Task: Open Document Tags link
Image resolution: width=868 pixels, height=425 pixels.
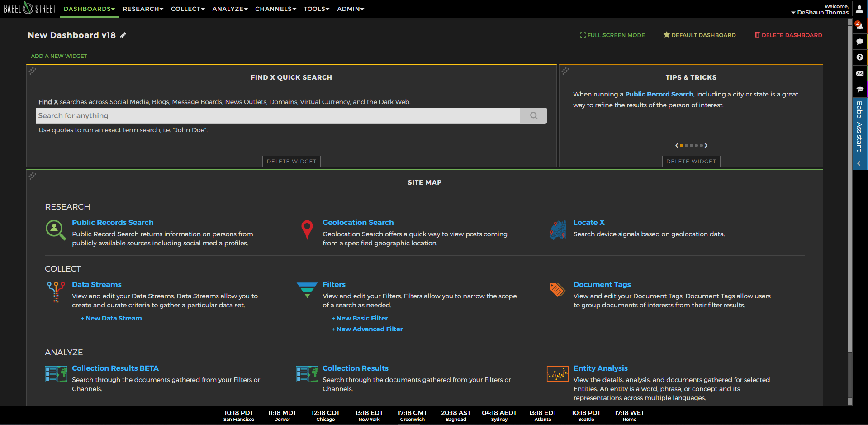Action: point(602,284)
